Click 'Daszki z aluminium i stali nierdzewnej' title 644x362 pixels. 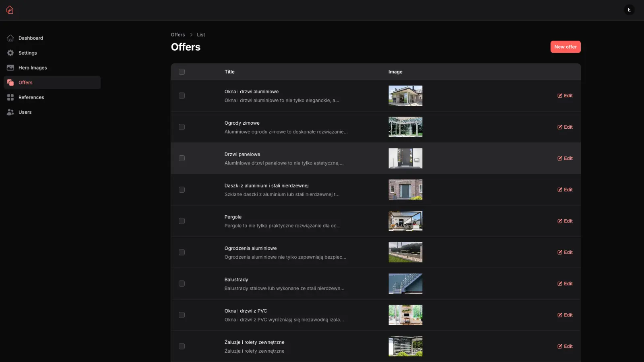coord(266,186)
